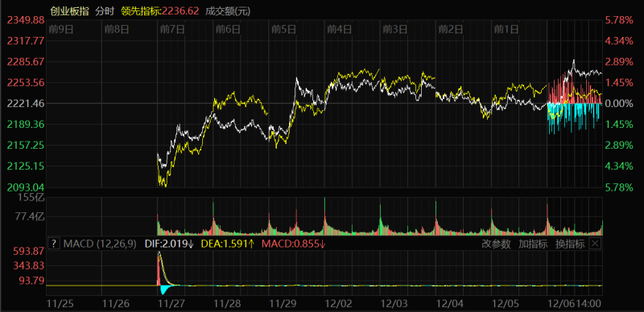Select the 前5日 day column label
The width and height of the screenshot is (644, 312).
(283, 29)
